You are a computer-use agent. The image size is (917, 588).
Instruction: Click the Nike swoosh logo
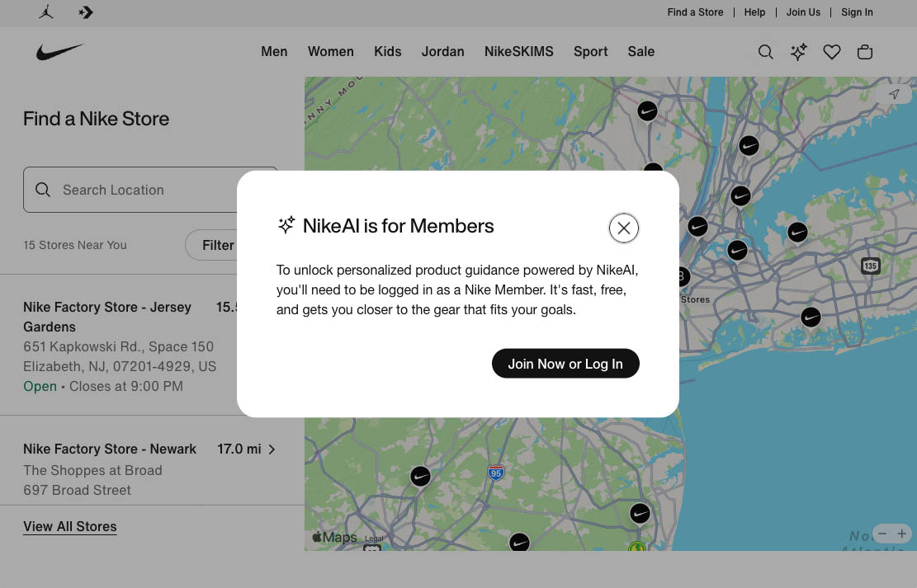pos(60,52)
